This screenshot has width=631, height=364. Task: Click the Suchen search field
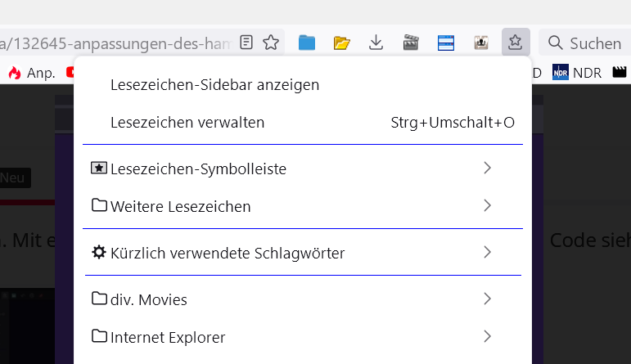coord(584,43)
